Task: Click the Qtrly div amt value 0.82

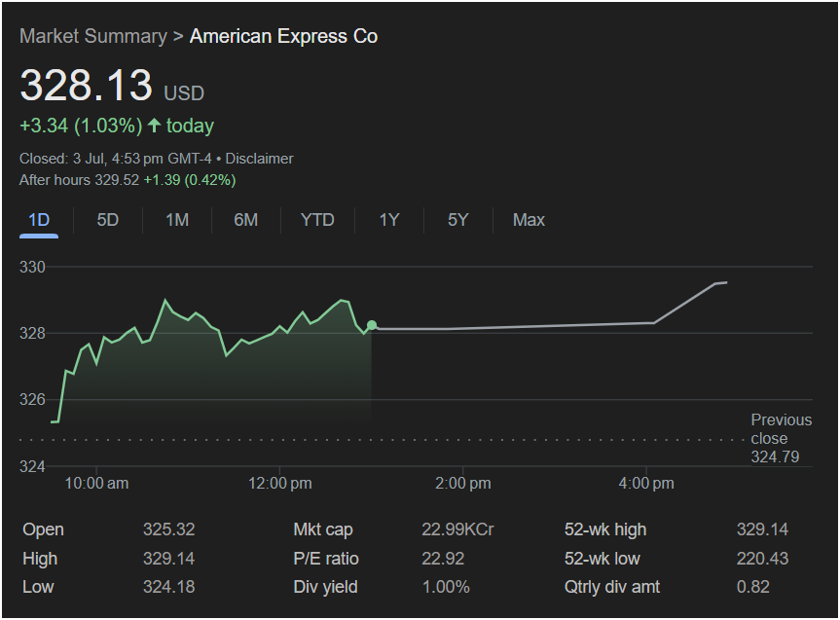Action: click(752, 587)
